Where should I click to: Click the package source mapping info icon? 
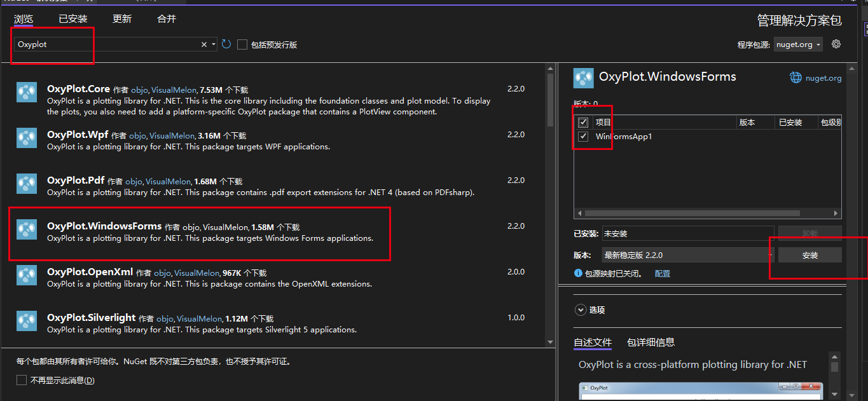pyautogui.click(x=578, y=273)
